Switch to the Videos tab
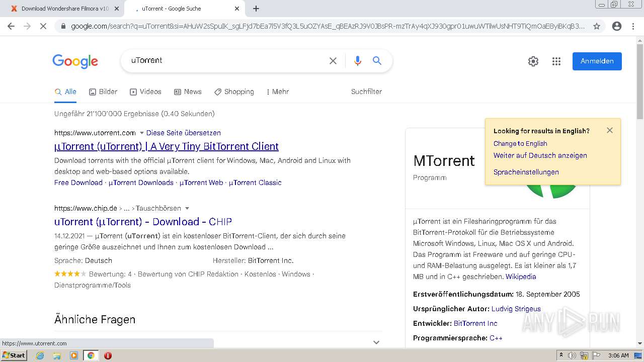This screenshot has height=362, width=644. pyautogui.click(x=145, y=92)
